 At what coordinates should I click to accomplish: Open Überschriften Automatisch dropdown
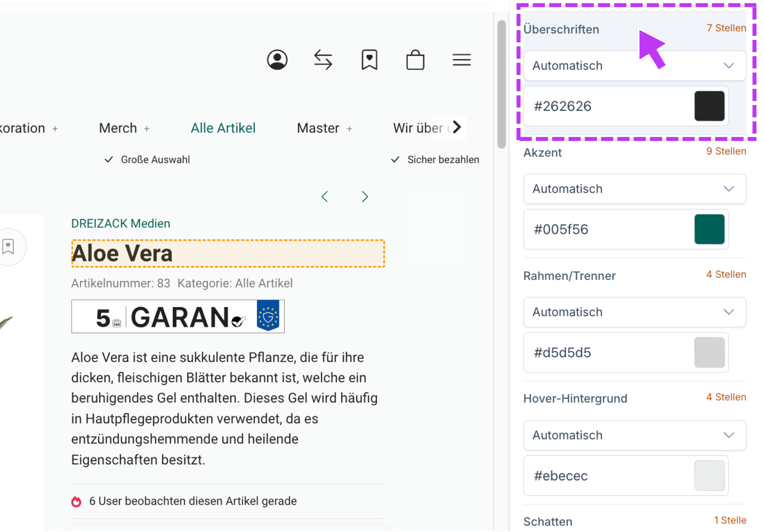634,66
